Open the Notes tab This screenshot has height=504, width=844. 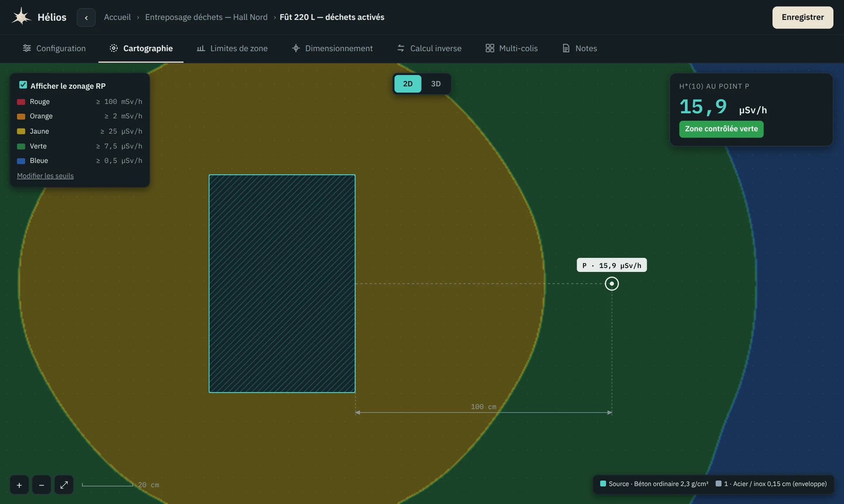579,48
